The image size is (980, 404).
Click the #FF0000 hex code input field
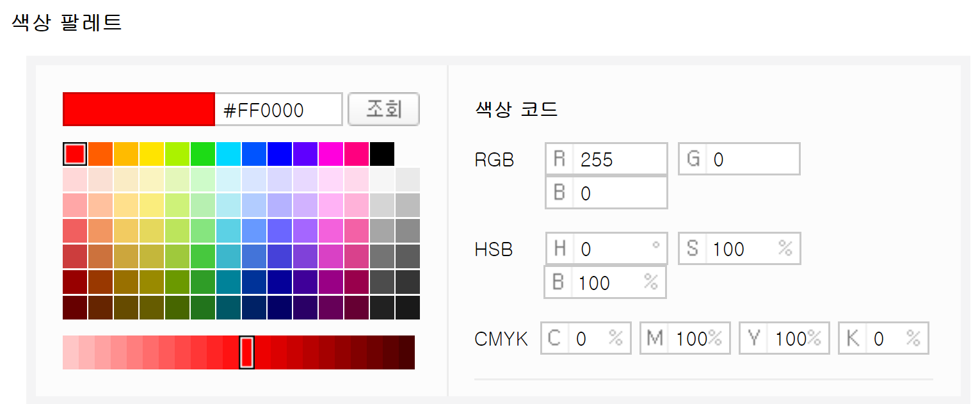(278, 110)
